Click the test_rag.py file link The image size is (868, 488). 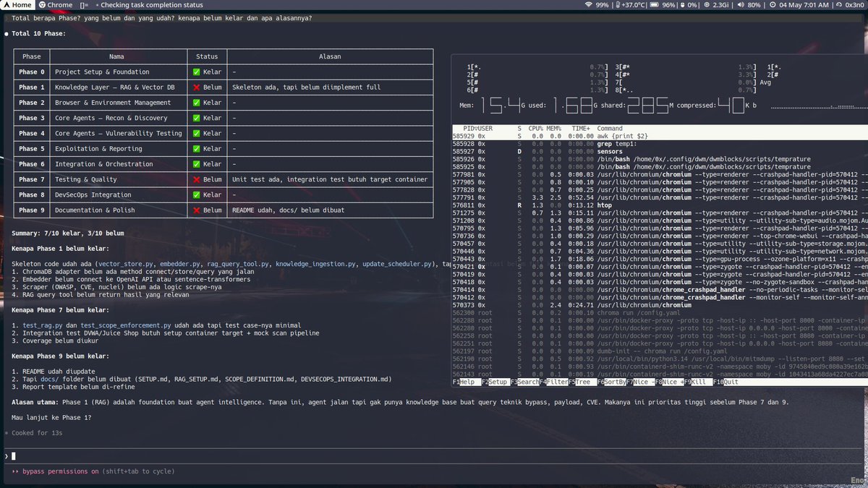(43, 325)
